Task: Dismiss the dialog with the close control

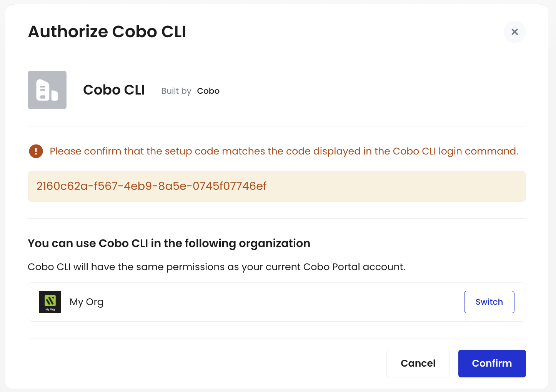Action: 515,32
